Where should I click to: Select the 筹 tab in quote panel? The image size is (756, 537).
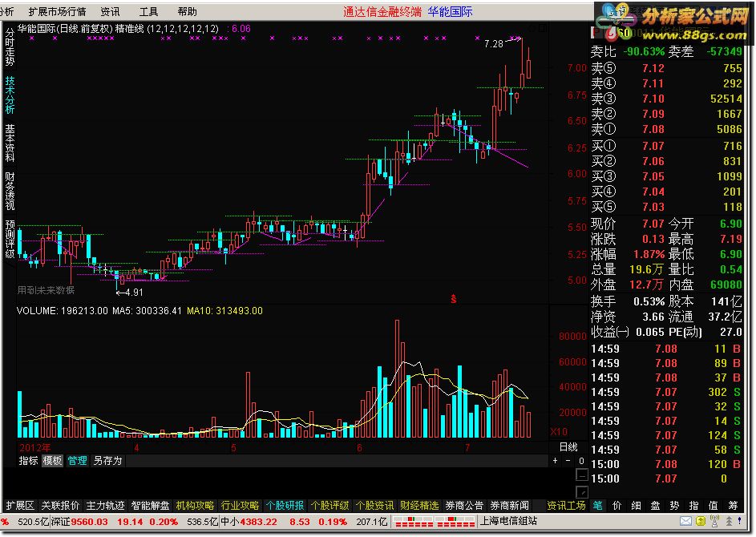[x=733, y=506]
